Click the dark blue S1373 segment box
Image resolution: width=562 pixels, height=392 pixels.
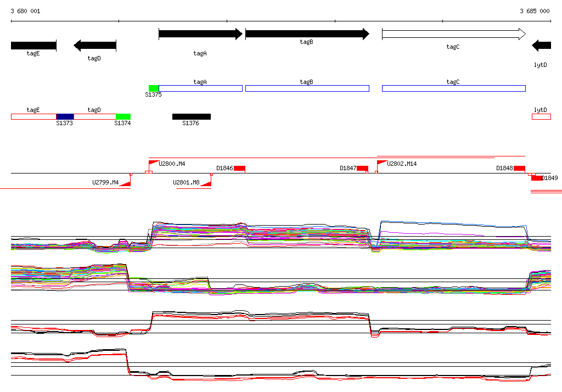[x=65, y=116]
